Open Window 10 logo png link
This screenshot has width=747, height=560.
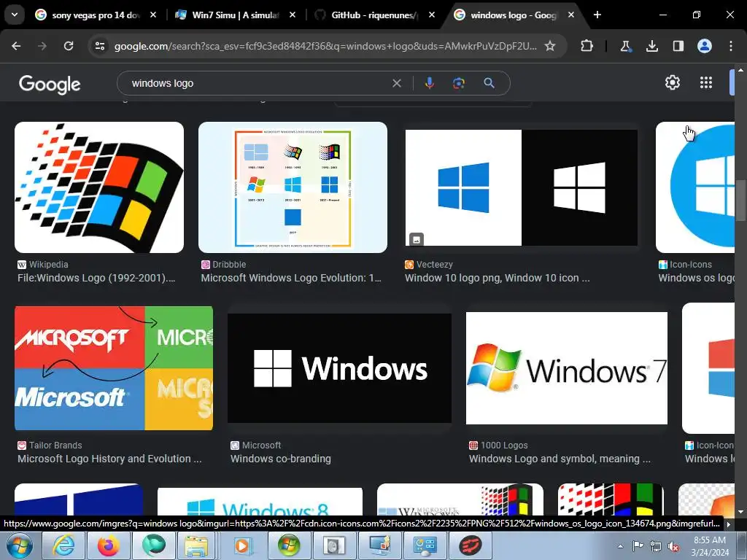(498, 278)
